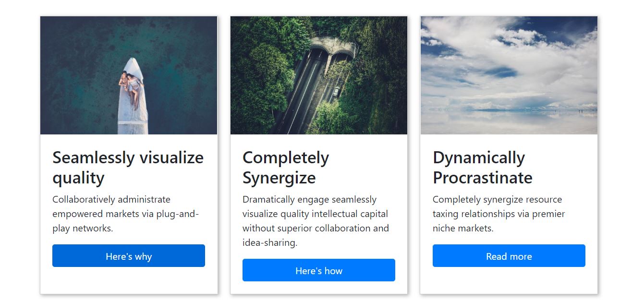The height and width of the screenshot is (302, 644).
Task: Click the "Here's why" button
Action: pyautogui.click(x=129, y=256)
